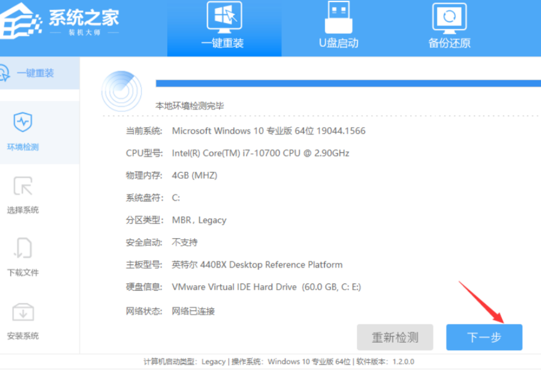
Task: Click the Microsoft Windows 10 专业版 value
Action: (x=269, y=131)
